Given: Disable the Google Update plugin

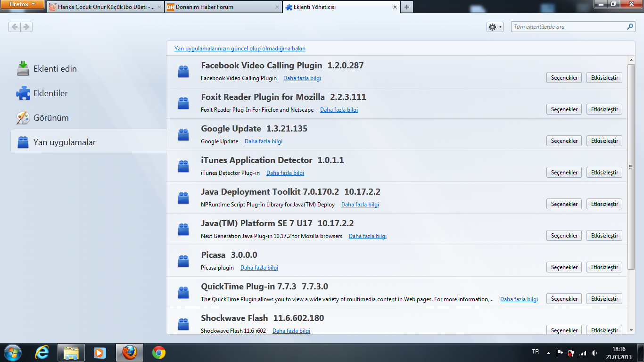Looking at the screenshot, I should pyautogui.click(x=604, y=141).
